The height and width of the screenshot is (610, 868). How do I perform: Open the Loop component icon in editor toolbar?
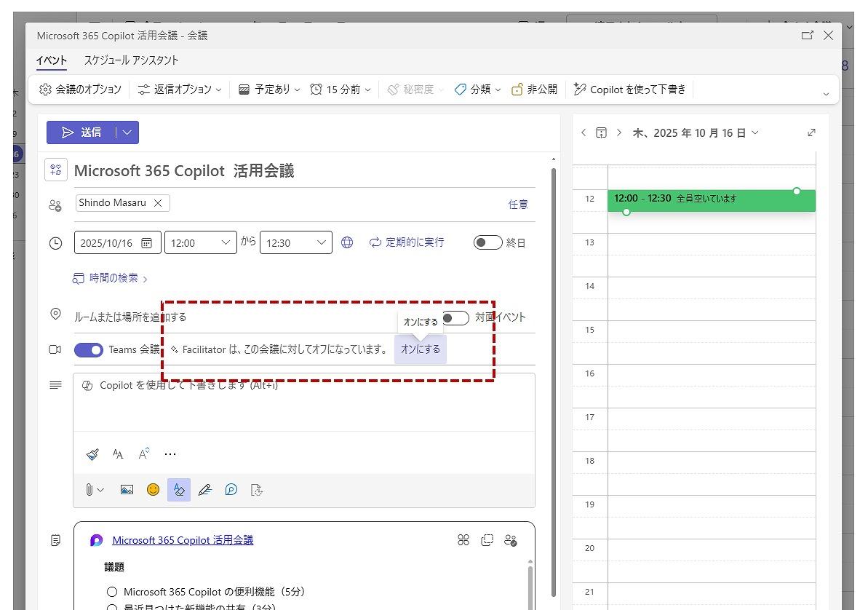231,490
